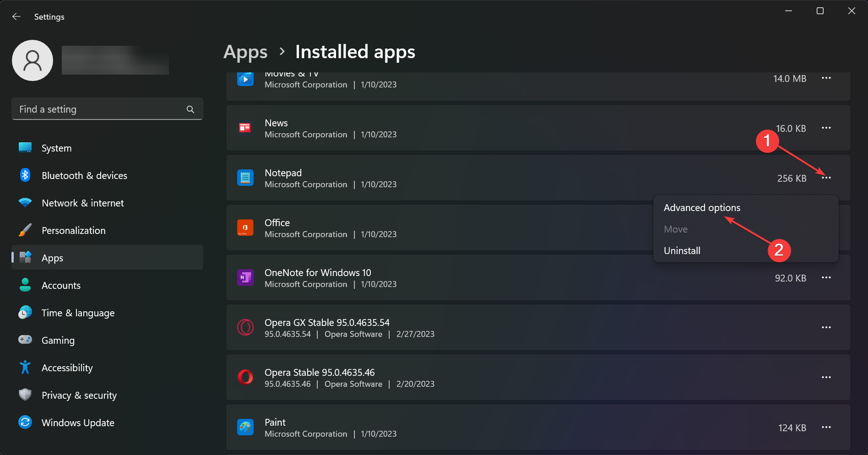The image size is (868, 455).
Task: Click the 92.0 KB size value
Action: [x=791, y=278]
